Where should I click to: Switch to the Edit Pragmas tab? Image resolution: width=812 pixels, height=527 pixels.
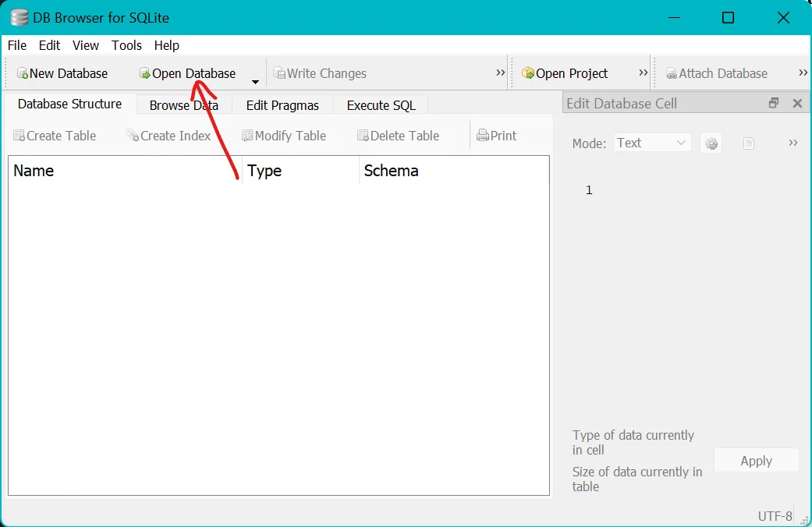click(282, 105)
